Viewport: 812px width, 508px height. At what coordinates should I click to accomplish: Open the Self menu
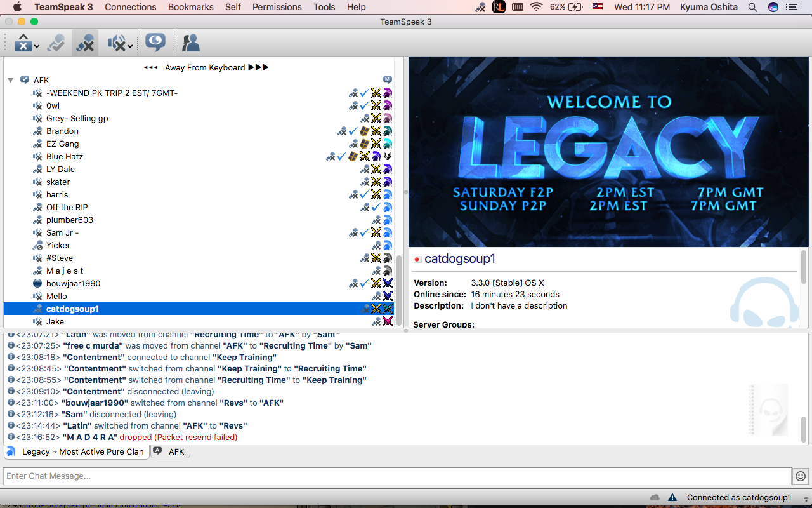pos(233,7)
